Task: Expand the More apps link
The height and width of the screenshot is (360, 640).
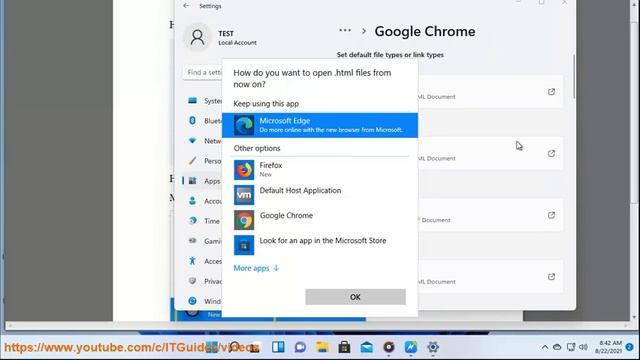Action: (256, 268)
